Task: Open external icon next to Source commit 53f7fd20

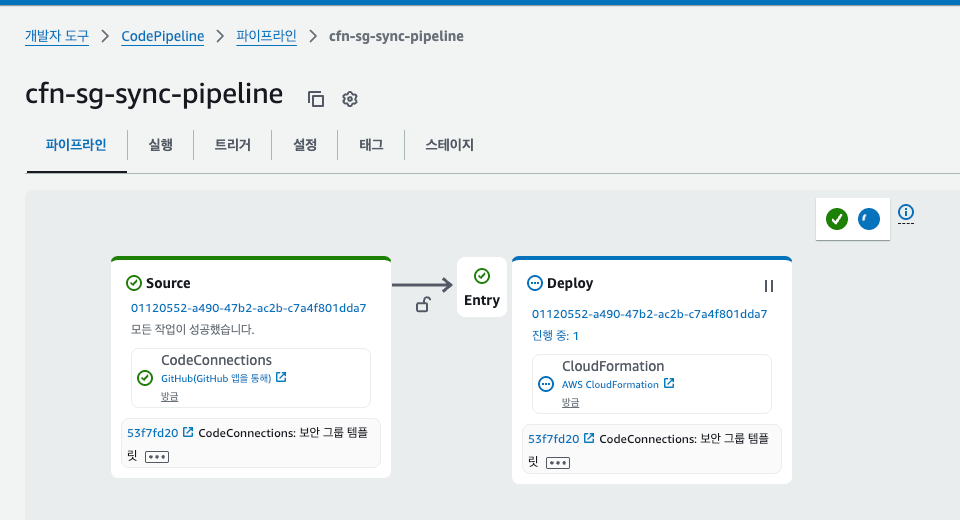Action: tap(188, 432)
